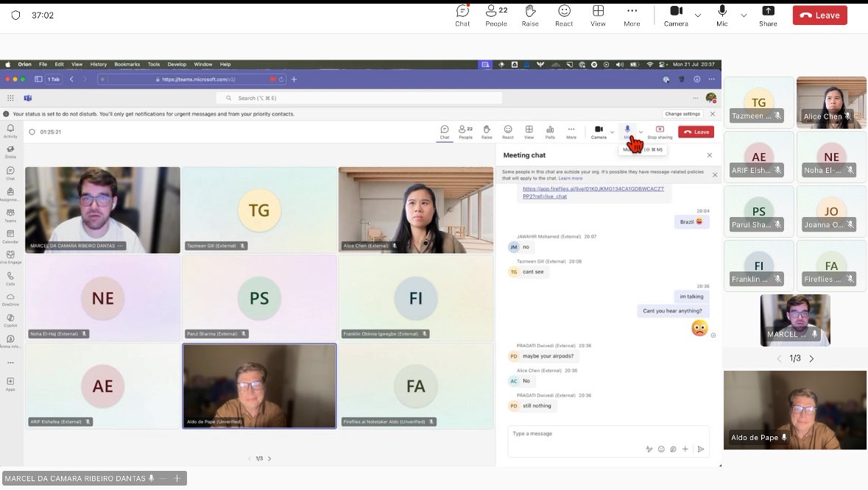Screen dimensions: 868x490
Task: Open Calls in the shared Teams sidebar
Action: (x=10, y=279)
